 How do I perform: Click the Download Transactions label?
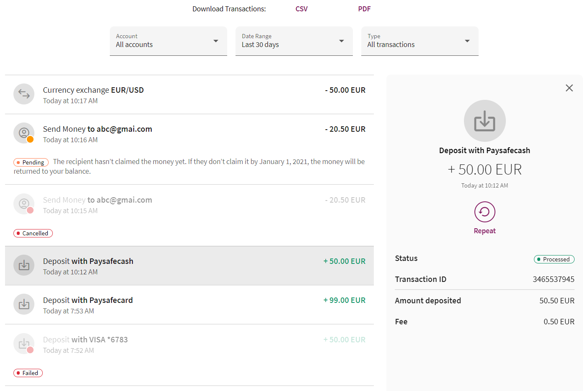coord(229,9)
